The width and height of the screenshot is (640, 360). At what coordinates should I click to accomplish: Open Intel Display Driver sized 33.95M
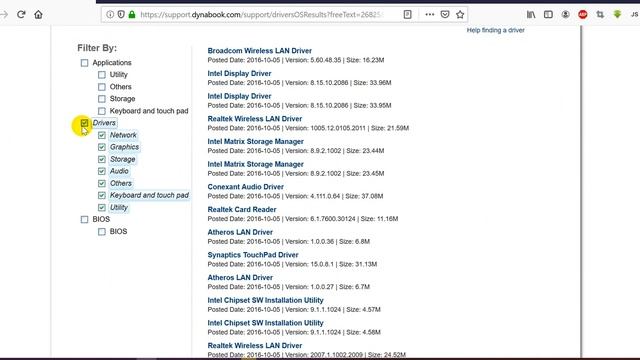[x=239, y=96]
